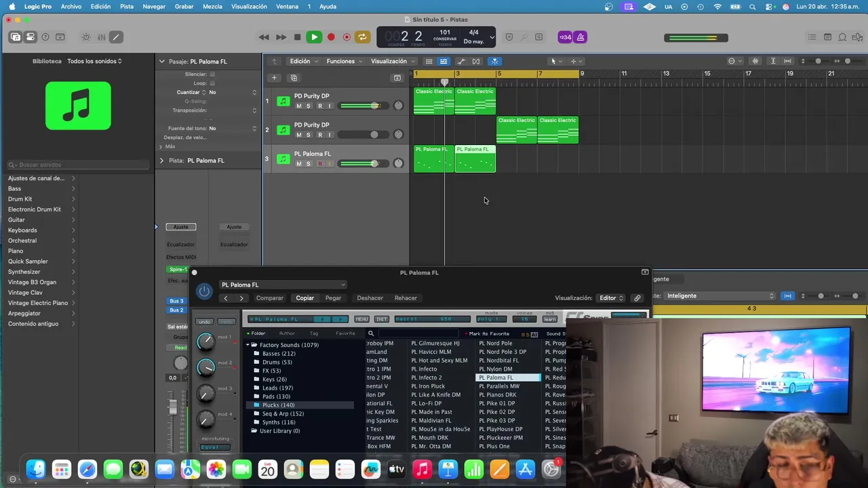The width and height of the screenshot is (868, 488).
Task: Open the media Browsers button
Action: tap(857, 37)
